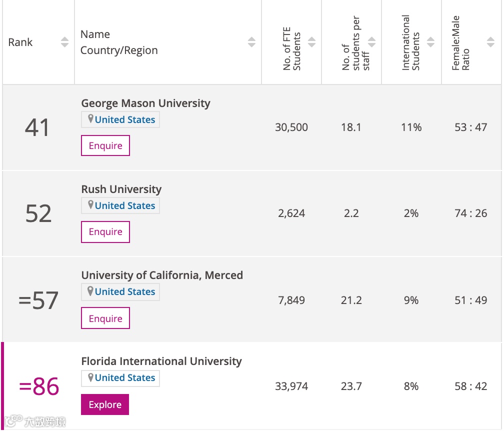The height and width of the screenshot is (431, 504).
Task: Sort by No. of FTE Students arrows
Action: tap(311, 42)
